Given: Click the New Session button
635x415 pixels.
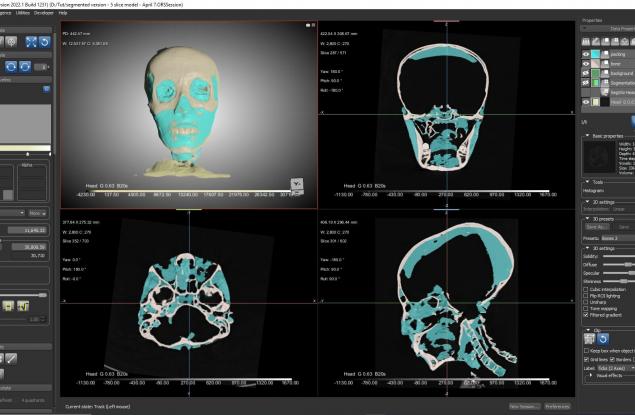Looking at the screenshot, I should coord(524,407).
